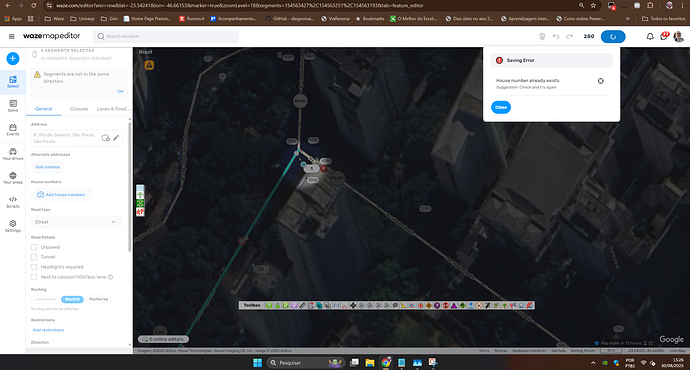The width and height of the screenshot is (690, 370).
Task: Toggle the Tunnel checkbox
Action: pos(34,257)
